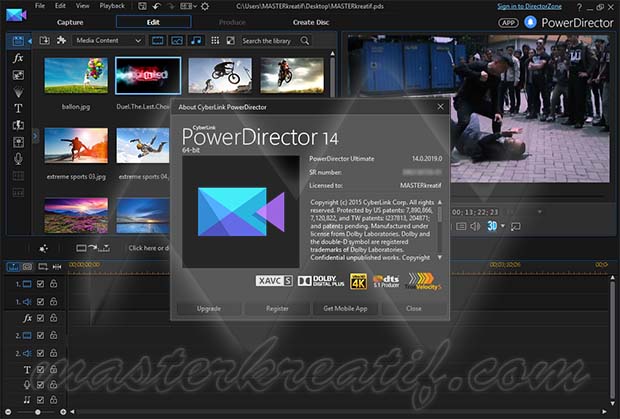This screenshot has width=620, height=419.
Task: Click the Magic tools icon above timeline
Action: click(43, 248)
